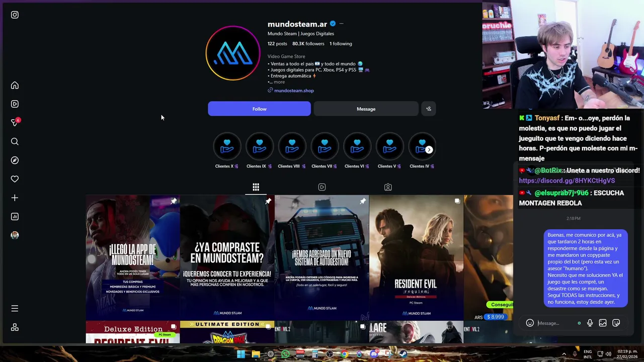
Task: Click the sent complaint message bubble
Action: point(586,268)
